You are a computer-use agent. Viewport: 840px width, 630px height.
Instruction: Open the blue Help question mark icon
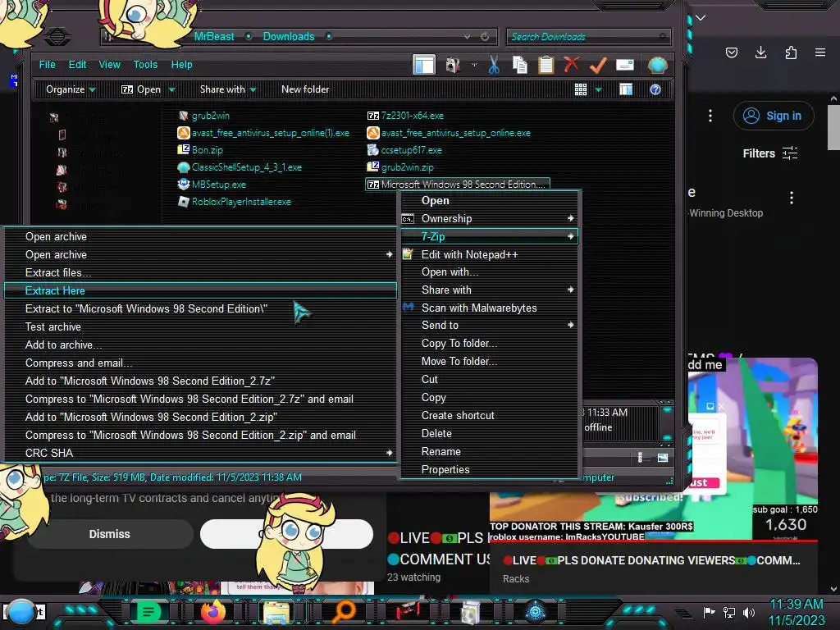click(x=655, y=89)
